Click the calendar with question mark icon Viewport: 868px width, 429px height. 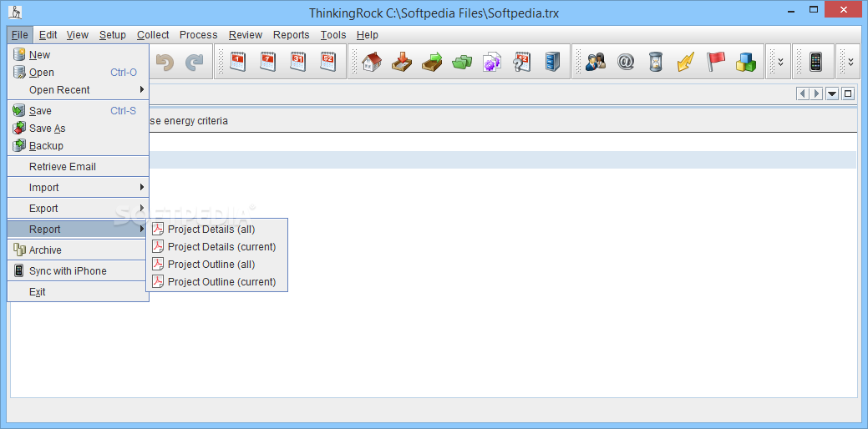[522, 62]
